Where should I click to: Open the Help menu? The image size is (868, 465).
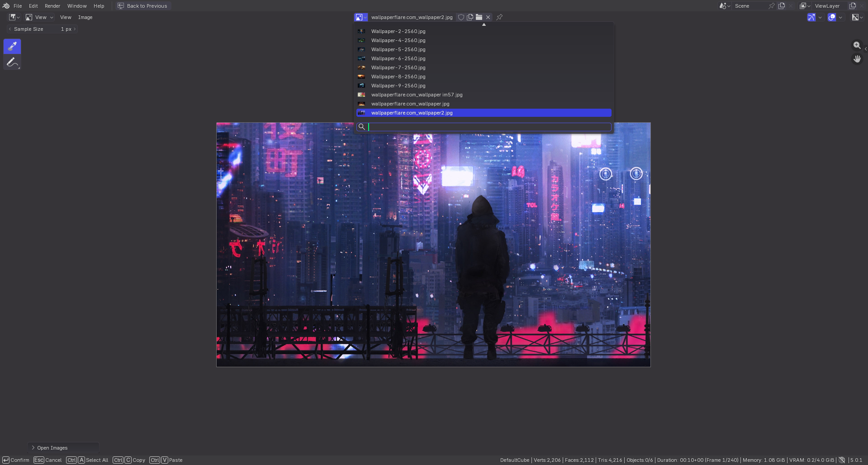click(99, 6)
